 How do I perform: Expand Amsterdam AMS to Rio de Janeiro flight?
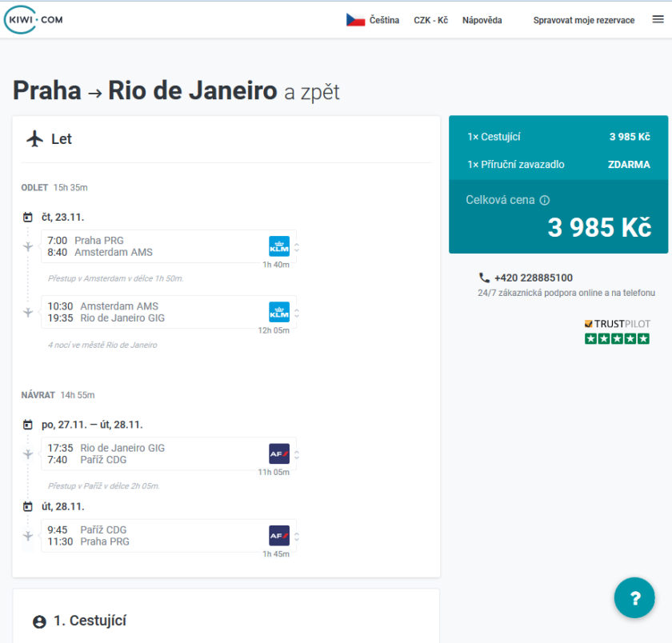(297, 312)
